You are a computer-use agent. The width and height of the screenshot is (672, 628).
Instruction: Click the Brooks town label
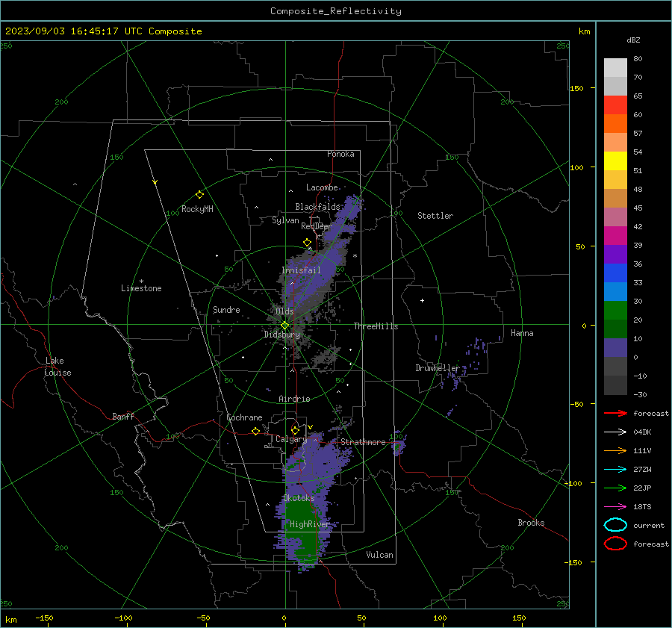[531, 523]
